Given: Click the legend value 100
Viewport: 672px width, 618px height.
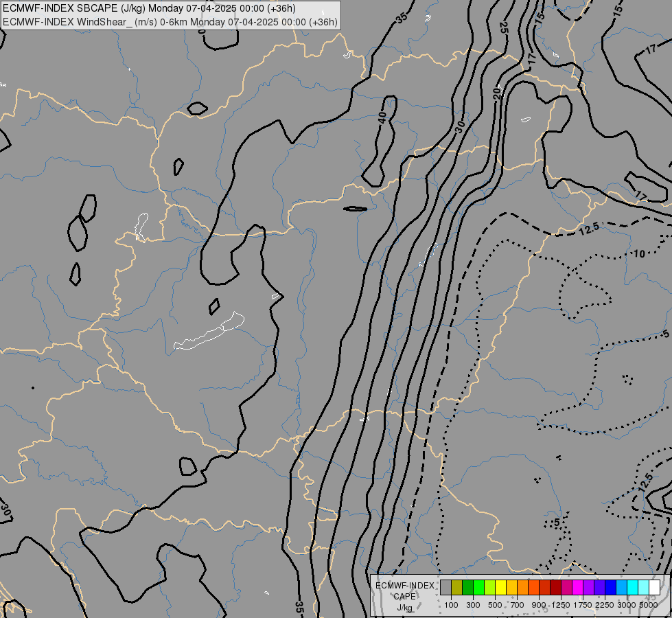Looking at the screenshot, I should point(451,605).
